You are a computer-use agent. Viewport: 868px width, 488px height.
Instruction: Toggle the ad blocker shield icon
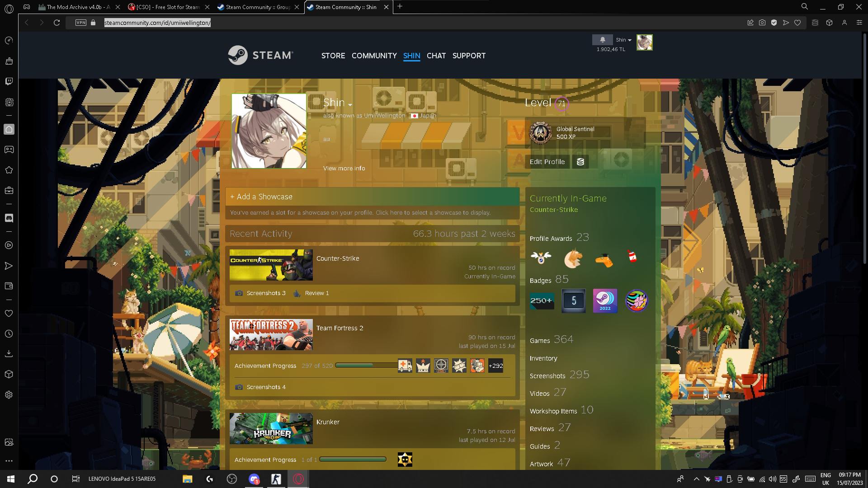(x=774, y=23)
